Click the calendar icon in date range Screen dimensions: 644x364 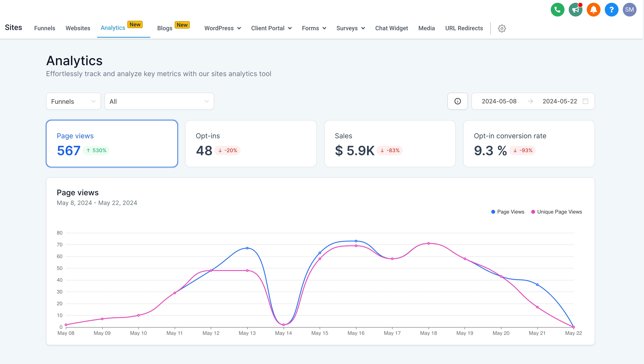[x=585, y=101]
